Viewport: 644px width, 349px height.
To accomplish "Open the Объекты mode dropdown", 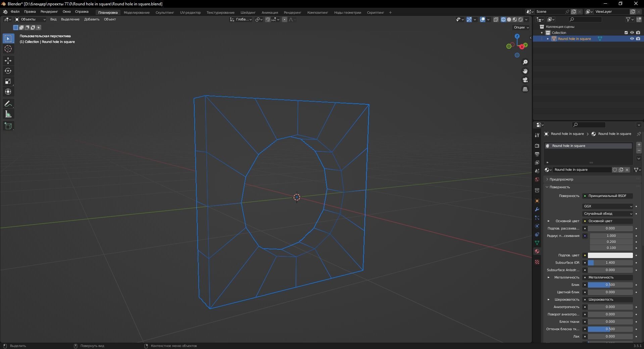I will coord(30,19).
